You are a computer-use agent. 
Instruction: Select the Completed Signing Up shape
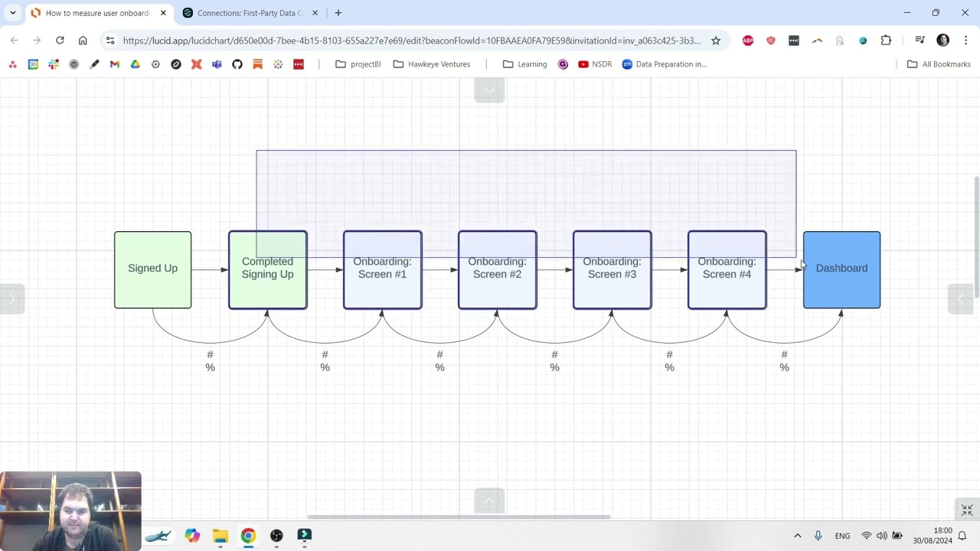[267, 270]
